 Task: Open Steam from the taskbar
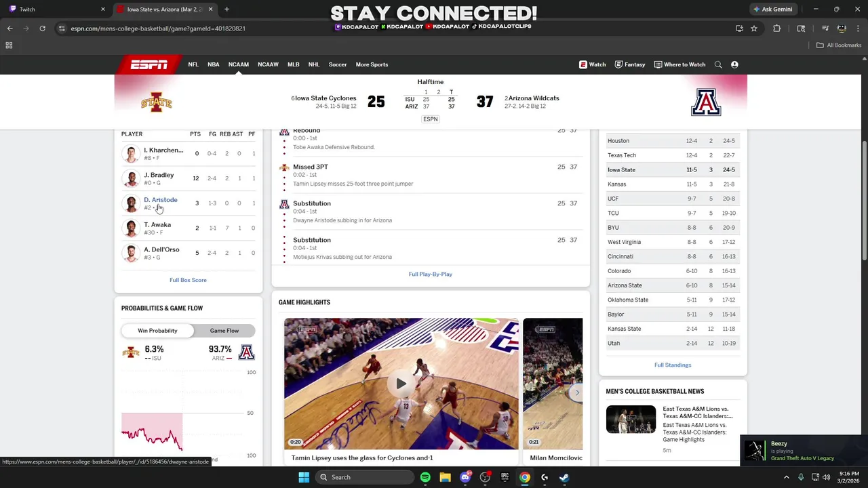point(564,477)
